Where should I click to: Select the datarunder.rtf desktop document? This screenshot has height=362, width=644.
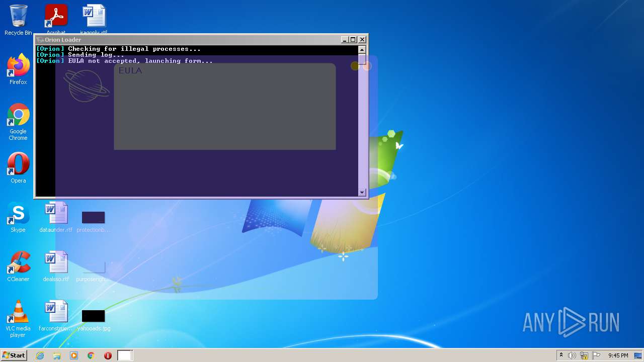pyautogui.click(x=56, y=217)
